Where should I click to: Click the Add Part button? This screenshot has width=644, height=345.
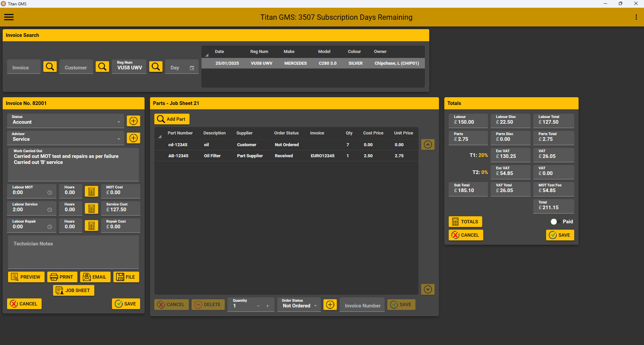(x=172, y=119)
